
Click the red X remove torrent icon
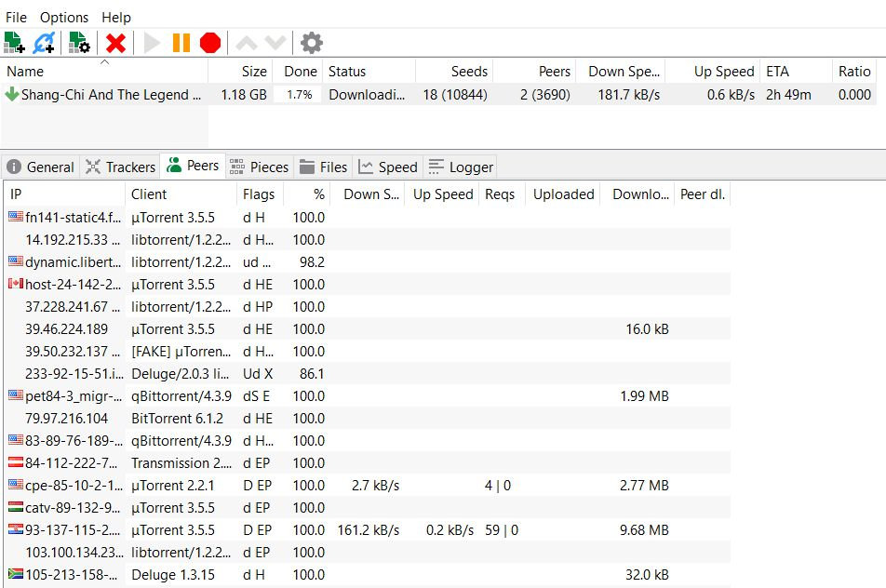tap(115, 43)
